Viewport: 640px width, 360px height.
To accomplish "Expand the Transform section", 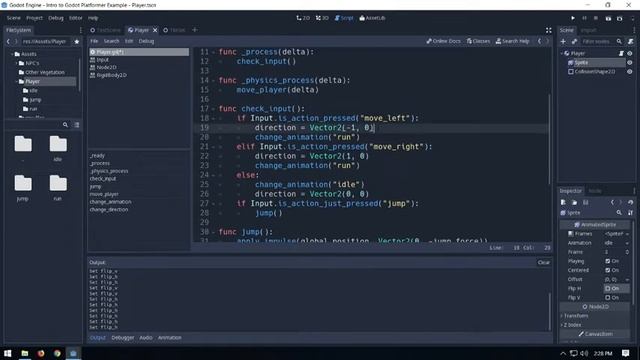I will [x=574, y=316].
